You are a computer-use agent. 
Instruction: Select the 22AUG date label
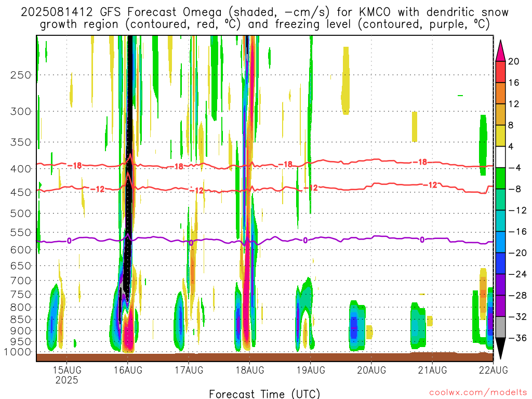coord(494,370)
